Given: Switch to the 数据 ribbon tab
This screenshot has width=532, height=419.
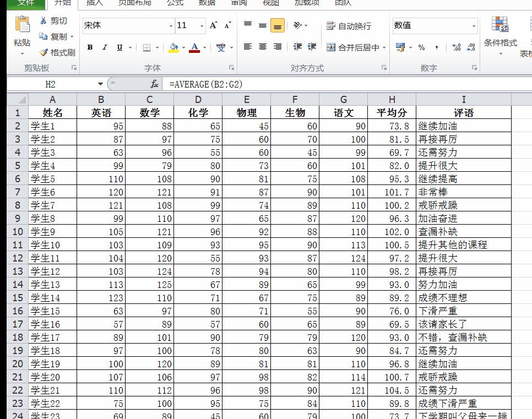Looking at the screenshot, I should (x=207, y=3).
